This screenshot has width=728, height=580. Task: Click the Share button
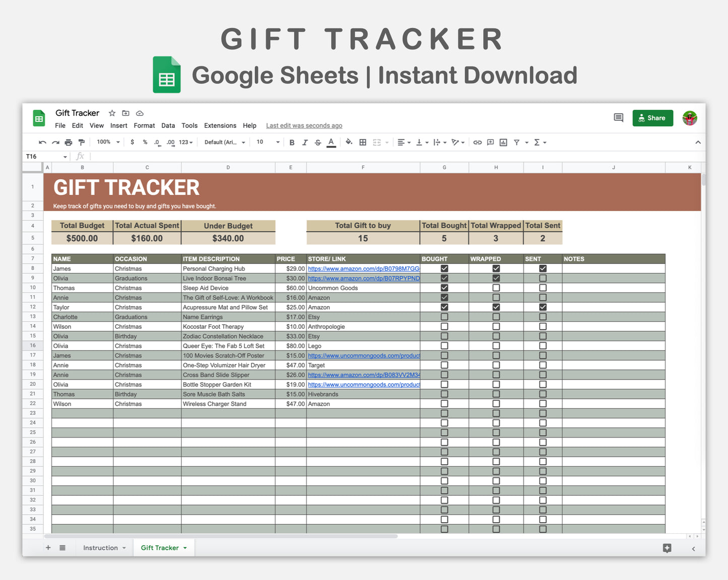click(x=652, y=118)
